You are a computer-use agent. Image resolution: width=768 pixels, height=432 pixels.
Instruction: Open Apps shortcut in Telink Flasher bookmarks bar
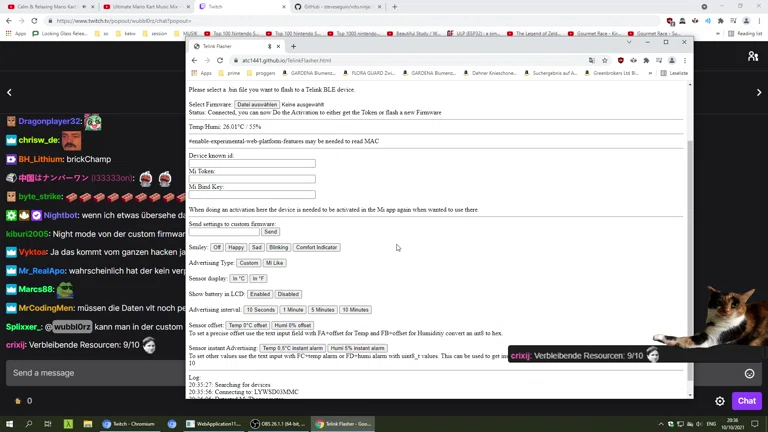pyautogui.click(x=201, y=73)
